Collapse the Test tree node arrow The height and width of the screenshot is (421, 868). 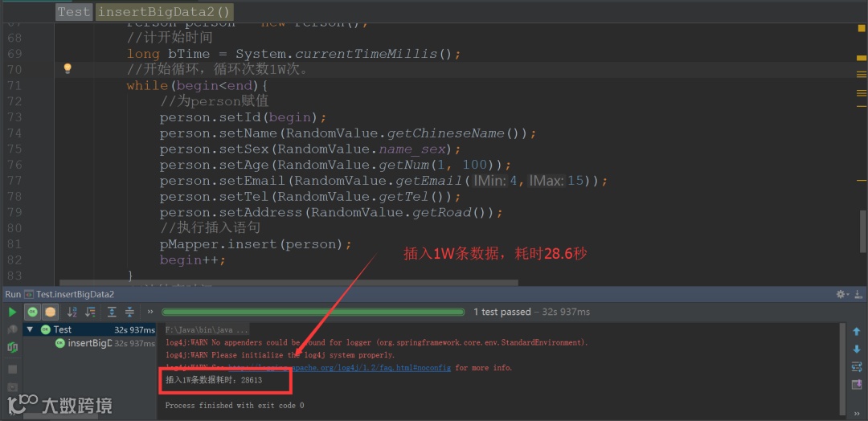30,329
